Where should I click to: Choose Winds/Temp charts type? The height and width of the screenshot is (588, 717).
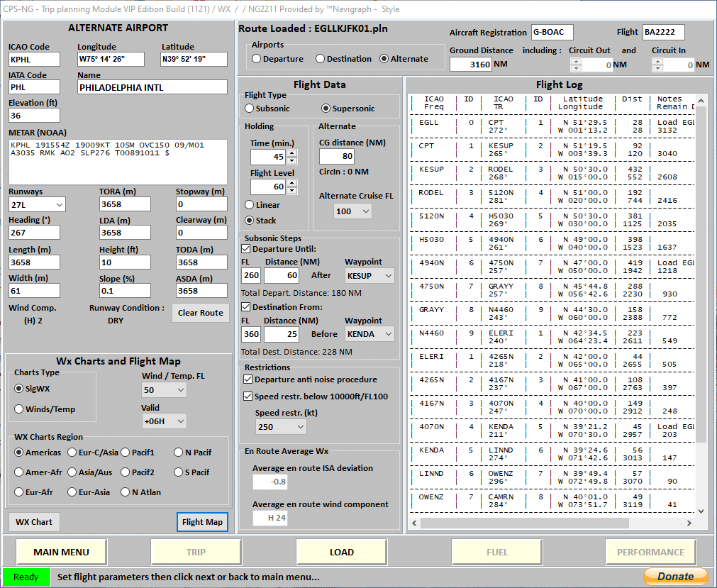pyautogui.click(x=20, y=409)
